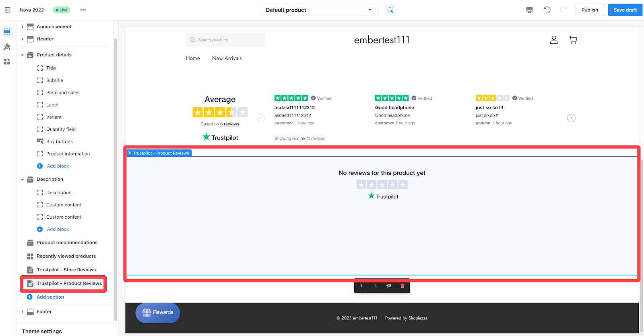Delete section with the red trash icon
The width and height of the screenshot is (644, 336).
[402, 286]
